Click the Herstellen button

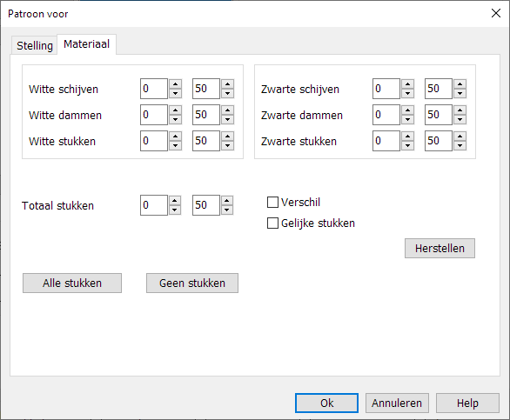click(440, 249)
